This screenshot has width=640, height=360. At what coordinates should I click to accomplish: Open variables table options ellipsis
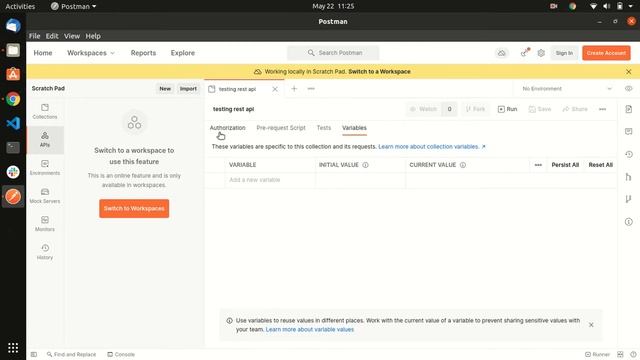(x=538, y=165)
